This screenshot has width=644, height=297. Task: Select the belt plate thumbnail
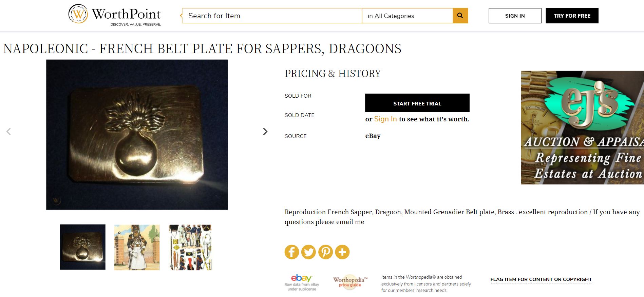pos(83,247)
